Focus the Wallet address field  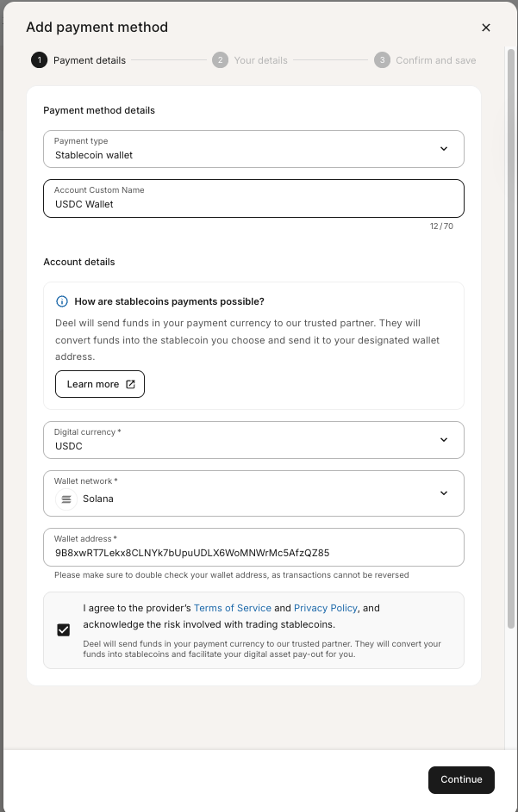point(253,548)
